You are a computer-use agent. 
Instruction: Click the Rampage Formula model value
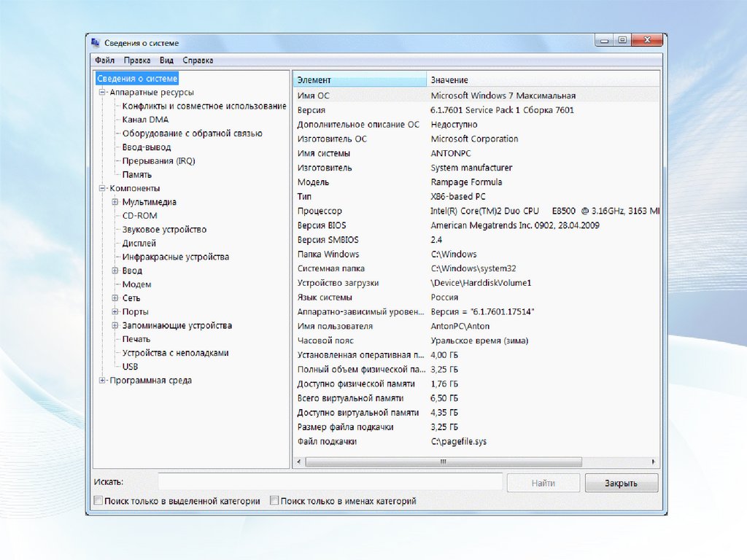point(466,182)
